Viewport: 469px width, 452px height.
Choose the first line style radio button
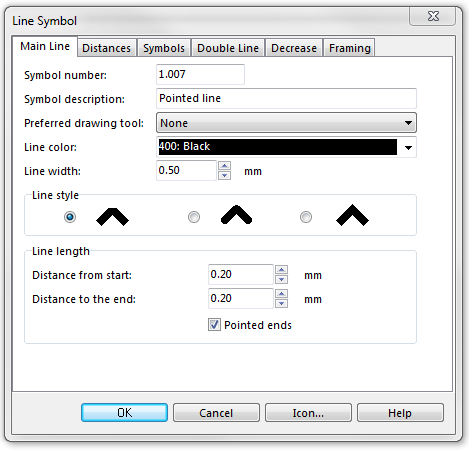(x=70, y=217)
